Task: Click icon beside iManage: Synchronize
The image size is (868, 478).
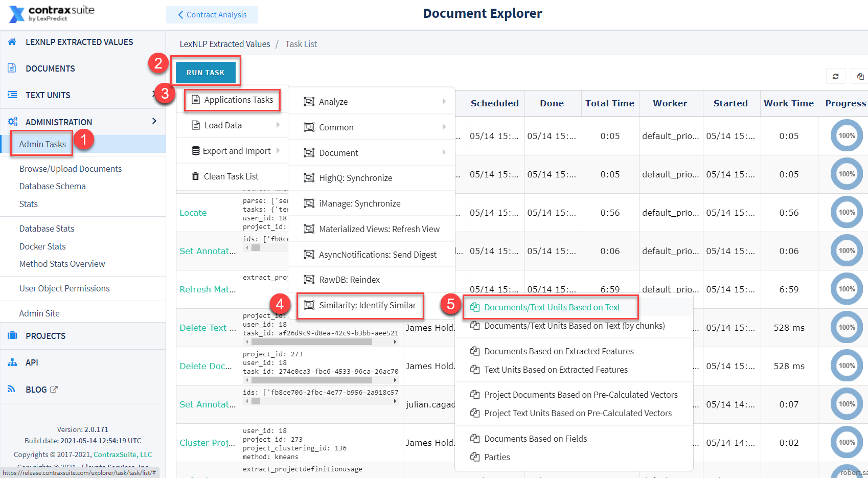Action: click(309, 203)
